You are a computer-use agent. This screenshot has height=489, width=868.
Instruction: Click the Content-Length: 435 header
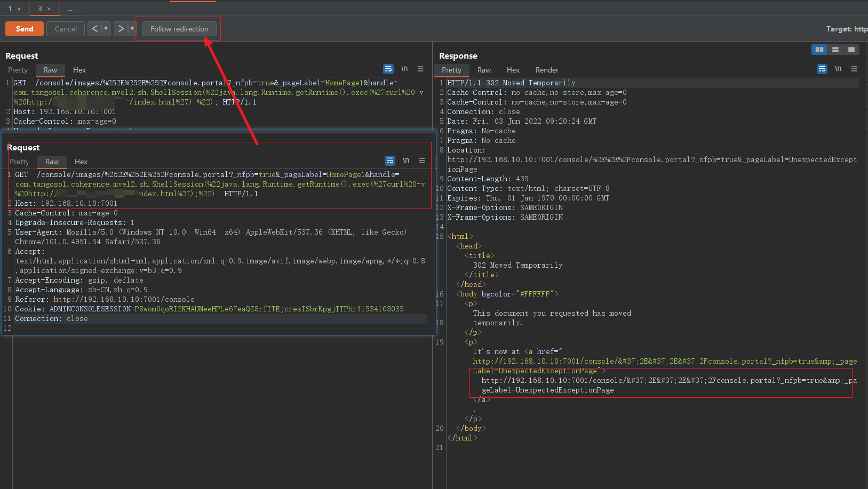pyautogui.click(x=488, y=179)
